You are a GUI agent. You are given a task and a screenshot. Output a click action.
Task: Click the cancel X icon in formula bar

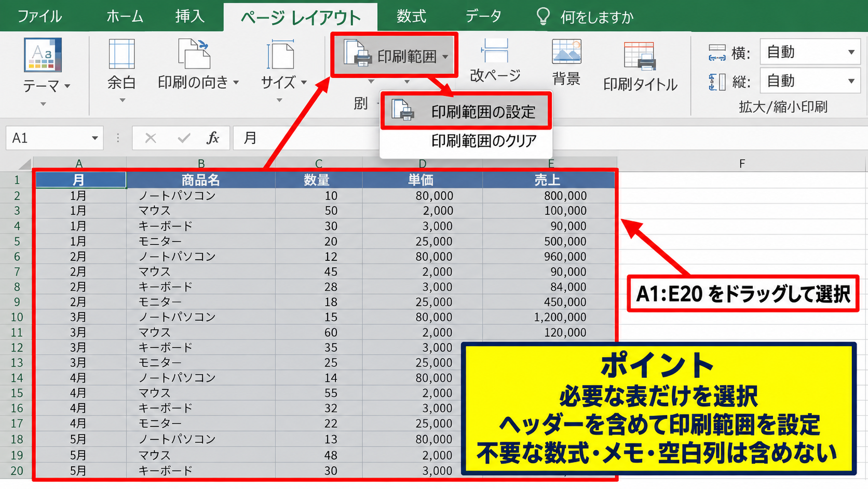tap(151, 138)
